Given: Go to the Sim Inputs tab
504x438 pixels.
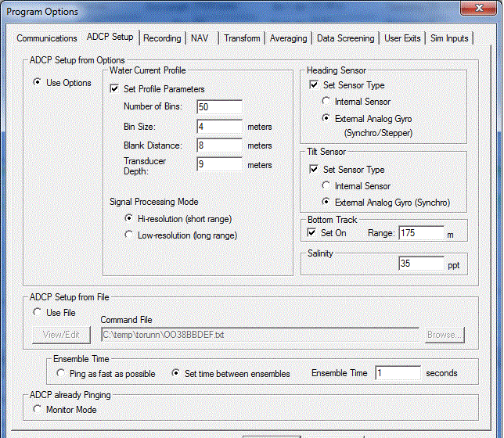Looking at the screenshot, I should (451, 38).
